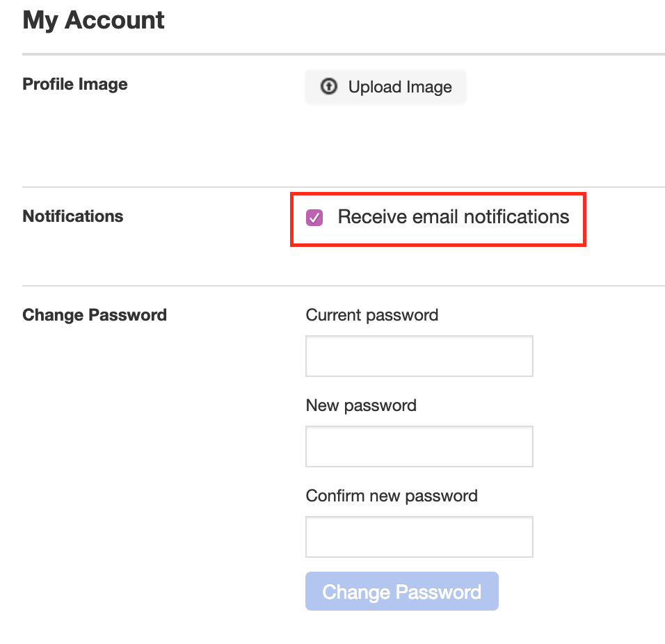665x644 pixels.
Task: Focus the Current password input field
Action: click(x=419, y=356)
